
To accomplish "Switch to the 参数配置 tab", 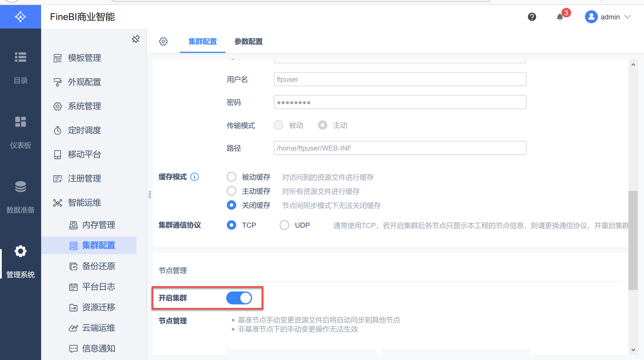I will [248, 41].
